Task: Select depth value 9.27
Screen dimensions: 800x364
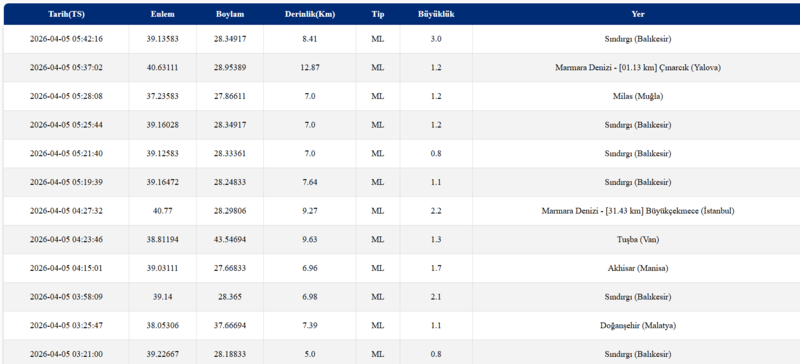Action: [310, 210]
